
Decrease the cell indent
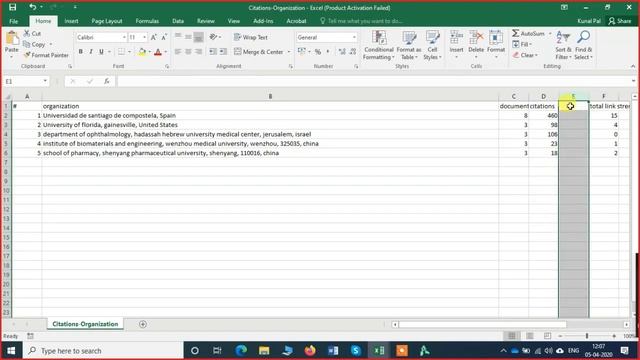click(x=213, y=52)
